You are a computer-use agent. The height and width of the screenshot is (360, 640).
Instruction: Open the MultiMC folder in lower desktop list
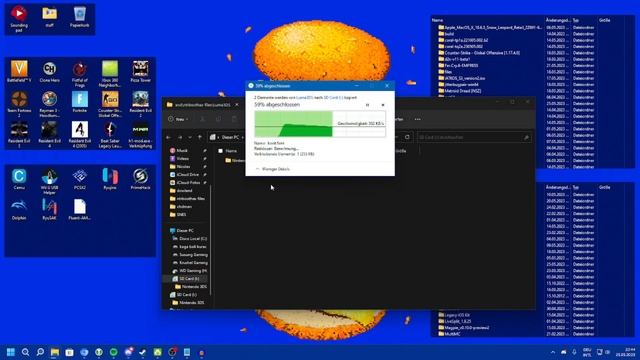point(452,334)
